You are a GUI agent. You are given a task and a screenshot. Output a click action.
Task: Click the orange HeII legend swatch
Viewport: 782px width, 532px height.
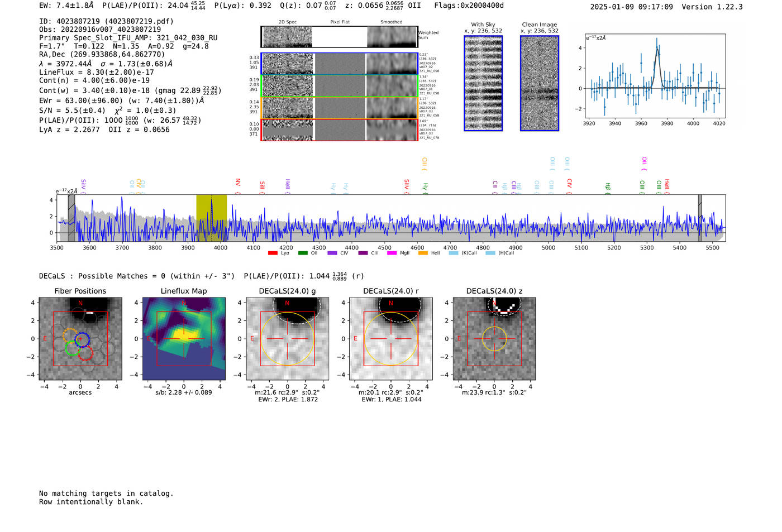pyautogui.click(x=423, y=253)
